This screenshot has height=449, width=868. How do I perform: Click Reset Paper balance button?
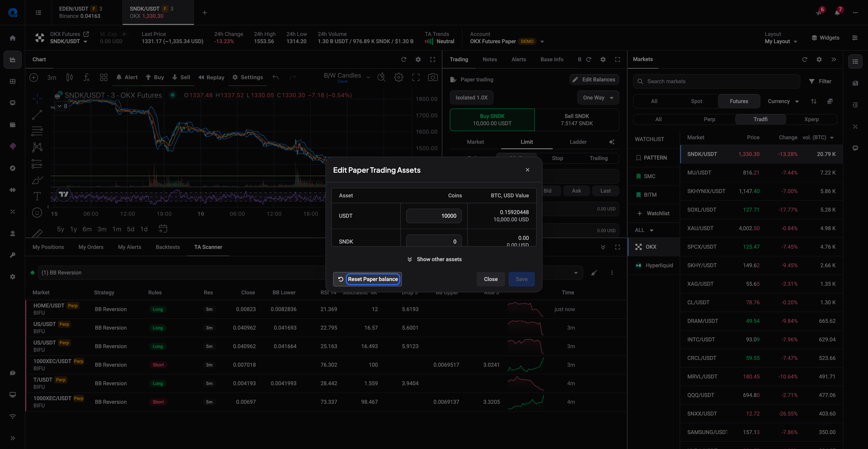[367, 279]
